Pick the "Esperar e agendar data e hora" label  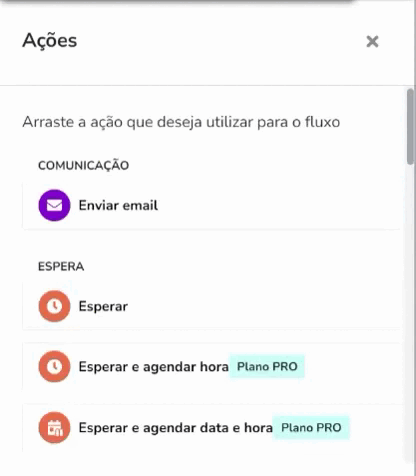point(175,428)
